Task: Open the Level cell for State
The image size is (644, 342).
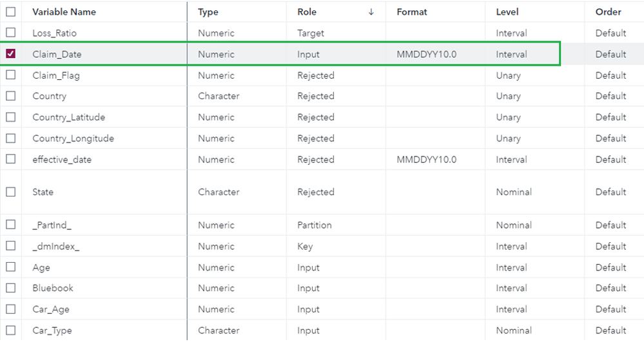Action: 514,192
